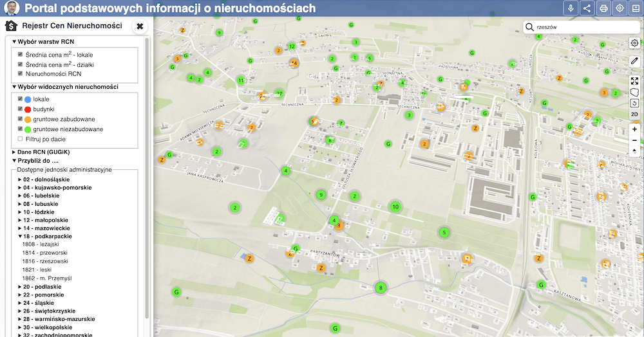
Task: Open the share map icon
Action: coord(587,8)
